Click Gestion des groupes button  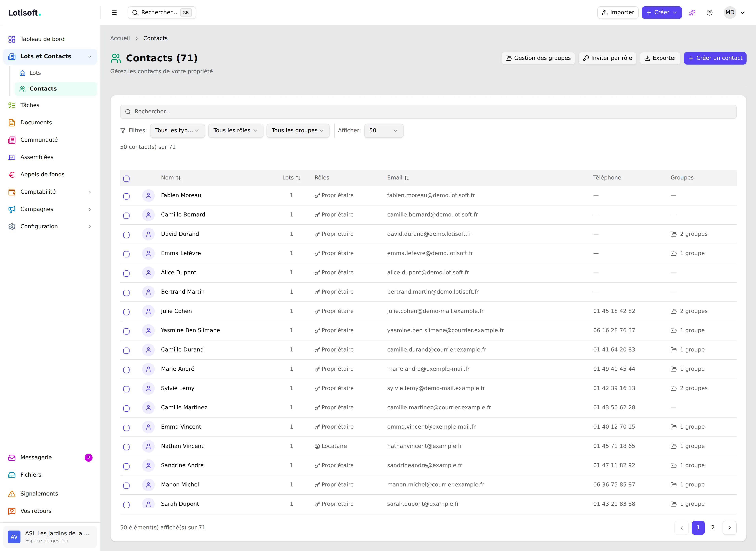click(x=538, y=58)
